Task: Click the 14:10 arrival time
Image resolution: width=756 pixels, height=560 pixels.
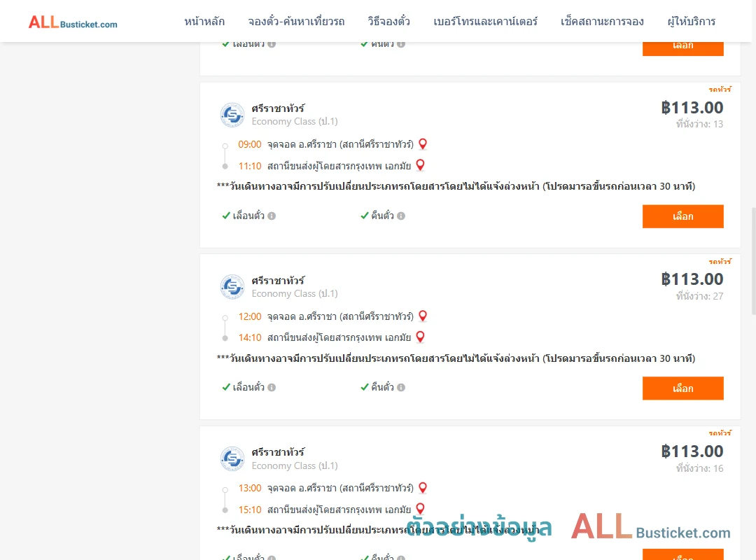Action: click(x=250, y=337)
